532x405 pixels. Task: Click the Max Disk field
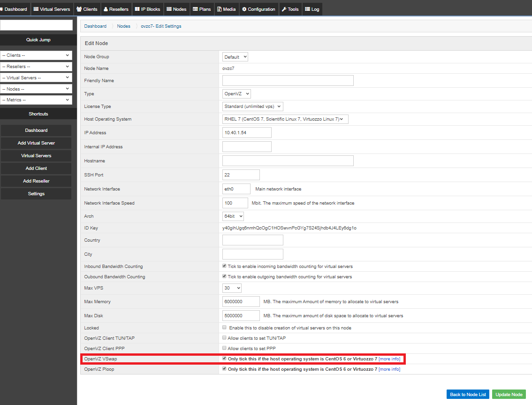point(241,316)
